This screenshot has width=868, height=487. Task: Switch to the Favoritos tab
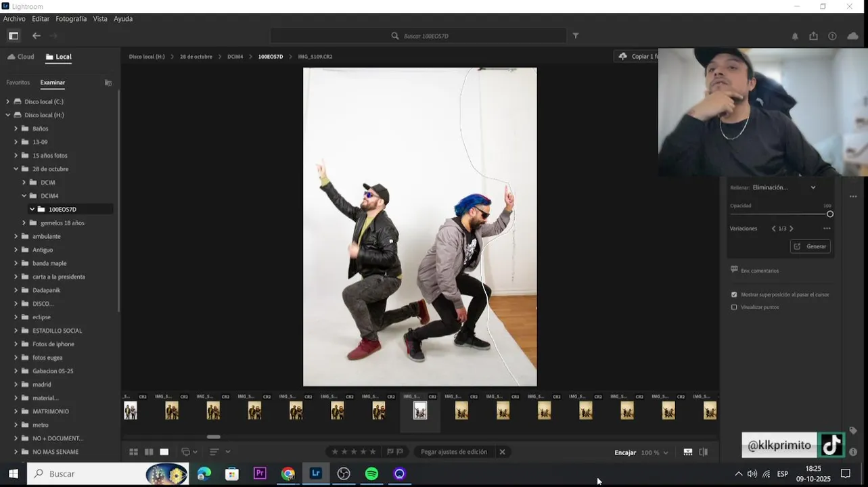18,83
